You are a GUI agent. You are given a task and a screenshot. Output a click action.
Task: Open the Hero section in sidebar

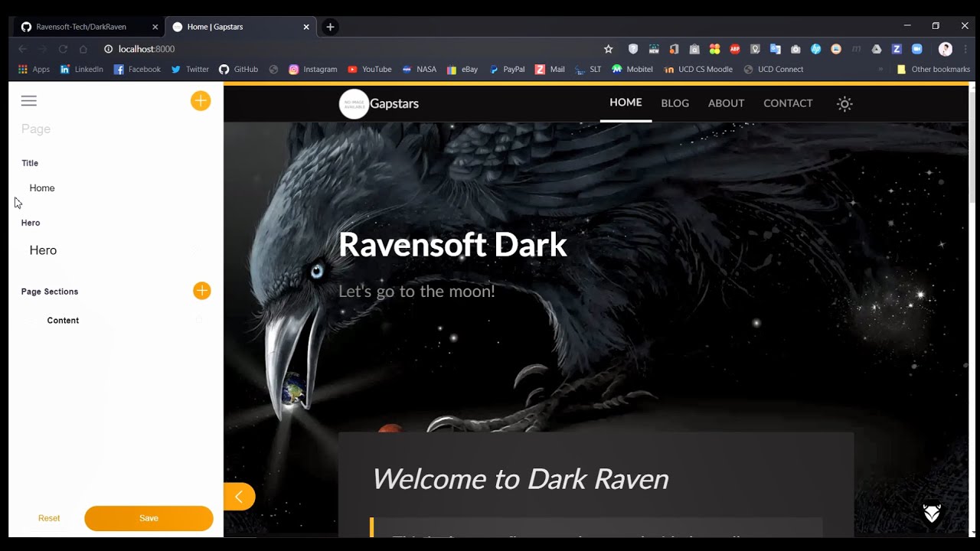115,250
